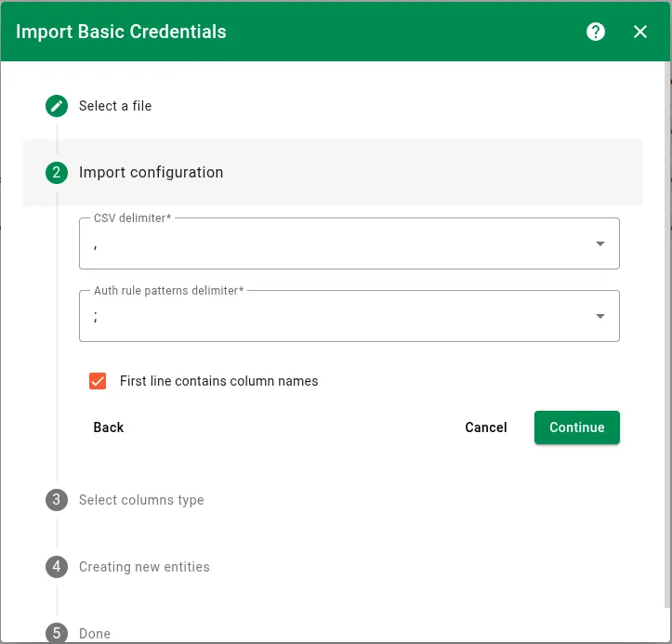Click the 'First line contains column names' label text

pos(219,381)
